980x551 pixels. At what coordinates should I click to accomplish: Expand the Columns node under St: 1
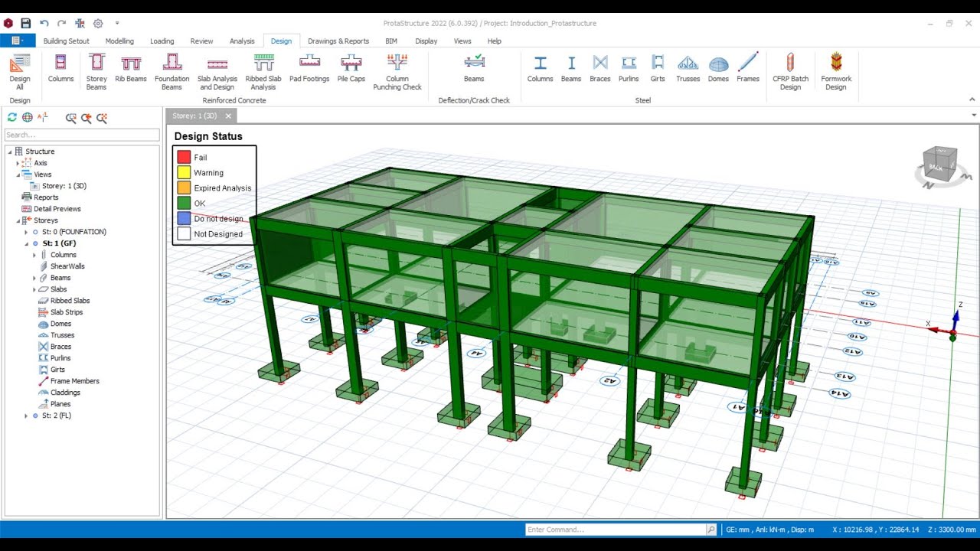tap(34, 255)
